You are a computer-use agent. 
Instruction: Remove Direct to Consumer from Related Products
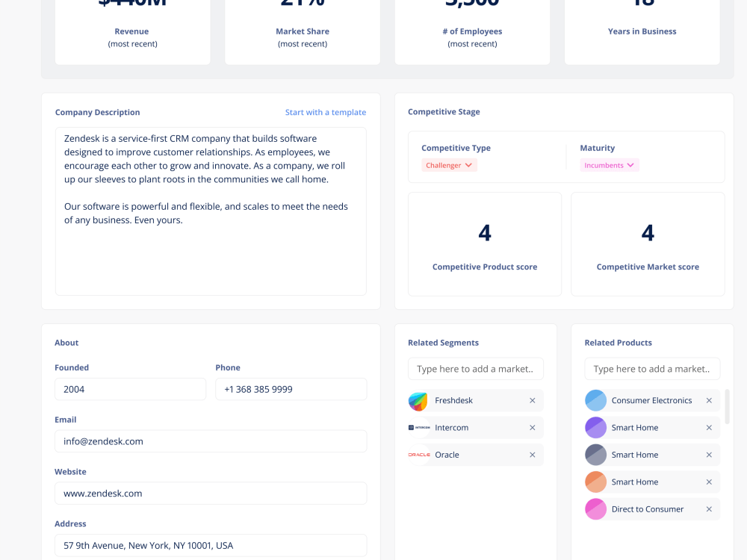(x=709, y=509)
